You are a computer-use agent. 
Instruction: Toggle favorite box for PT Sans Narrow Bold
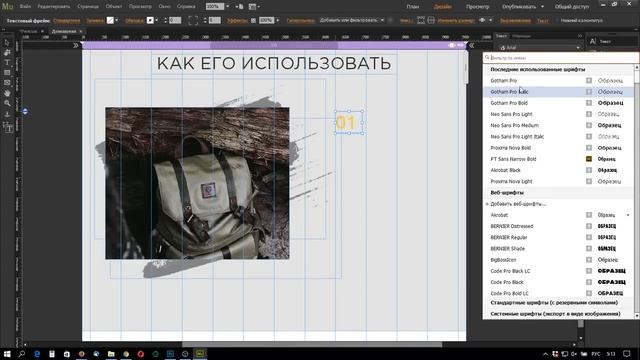(x=589, y=159)
